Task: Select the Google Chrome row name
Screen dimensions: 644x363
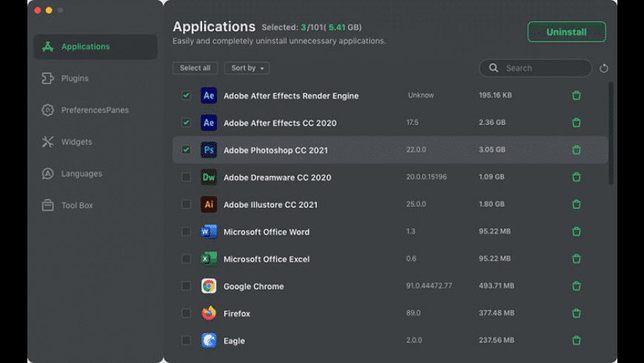Action: pos(253,287)
